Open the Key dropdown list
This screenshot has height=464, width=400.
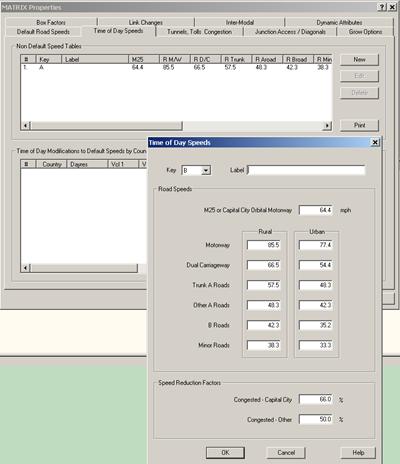(x=206, y=170)
